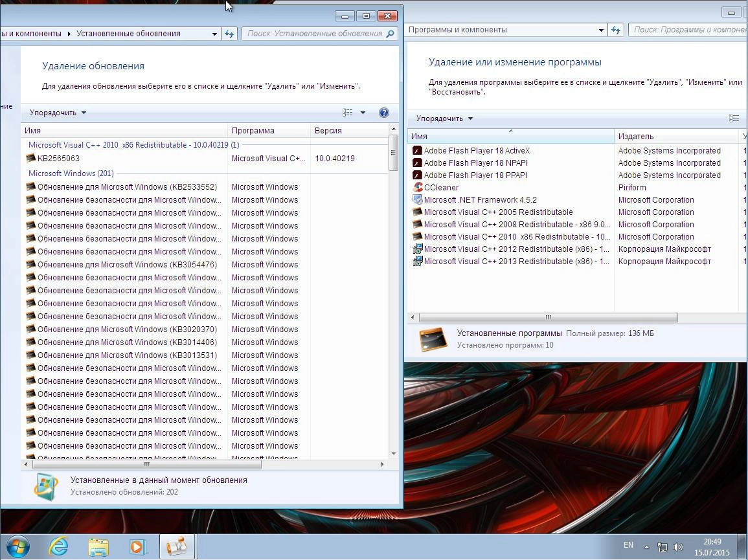Open address history dropdown in updates window

pyautogui.click(x=214, y=34)
